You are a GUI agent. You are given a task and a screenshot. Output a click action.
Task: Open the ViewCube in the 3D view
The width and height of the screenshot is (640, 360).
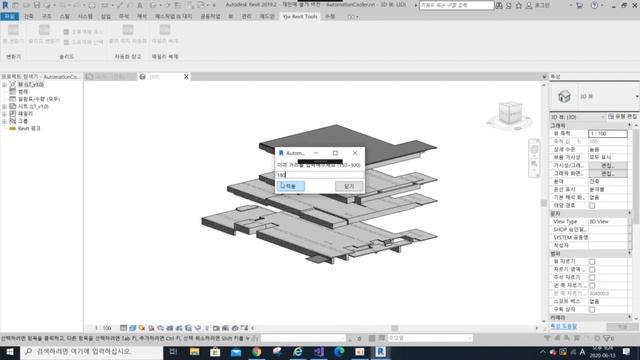(x=510, y=113)
